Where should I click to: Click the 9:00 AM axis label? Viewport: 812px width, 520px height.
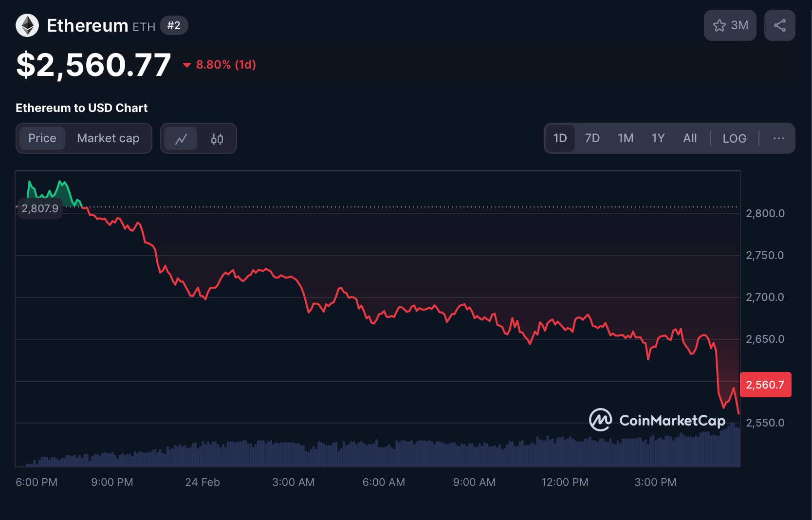tap(474, 482)
